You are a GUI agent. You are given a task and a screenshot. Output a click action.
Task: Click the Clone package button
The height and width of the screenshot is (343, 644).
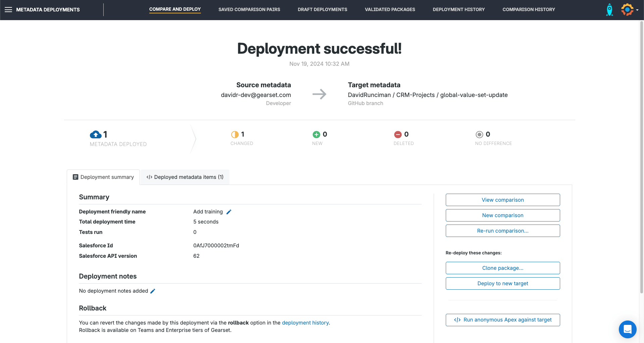click(x=502, y=268)
